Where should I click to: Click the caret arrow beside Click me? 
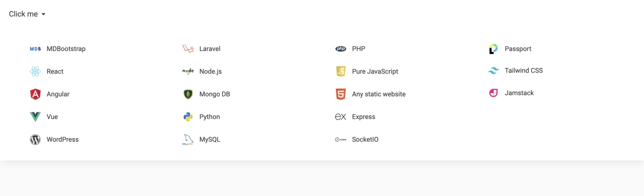tap(43, 15)
